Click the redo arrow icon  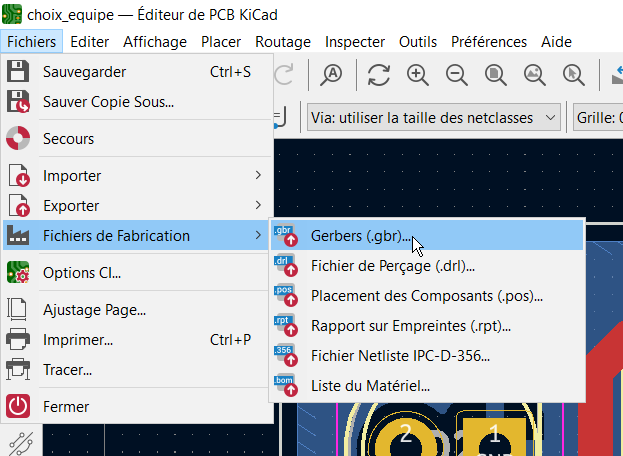pyautogui.click(x=284, y=74)
